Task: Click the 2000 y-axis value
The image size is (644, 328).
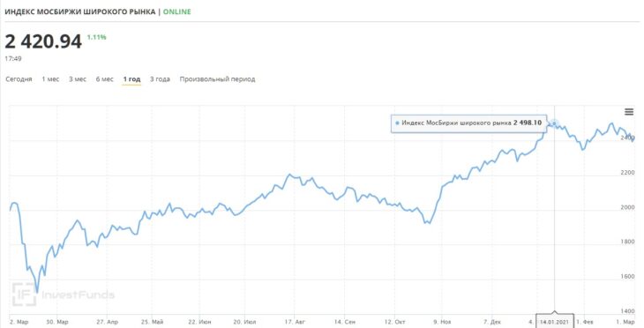Action: tap(627, 208)
